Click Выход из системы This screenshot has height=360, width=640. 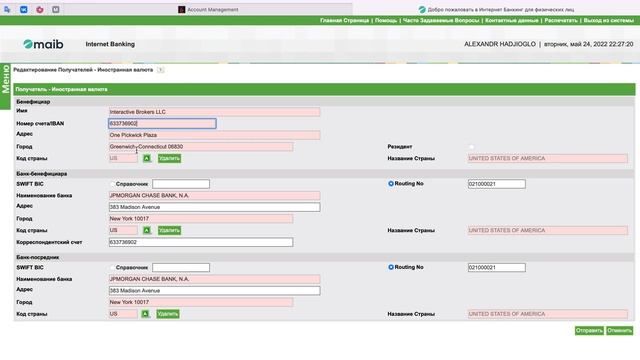pos(608,20)
